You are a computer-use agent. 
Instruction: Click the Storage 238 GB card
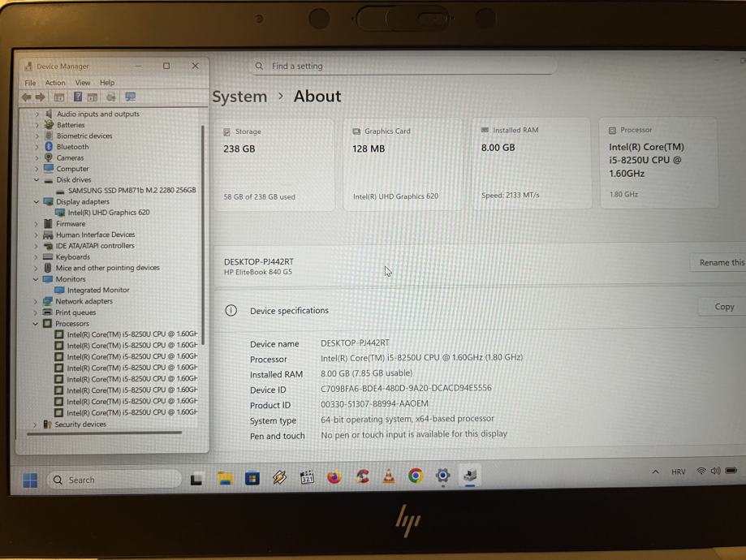274,165
